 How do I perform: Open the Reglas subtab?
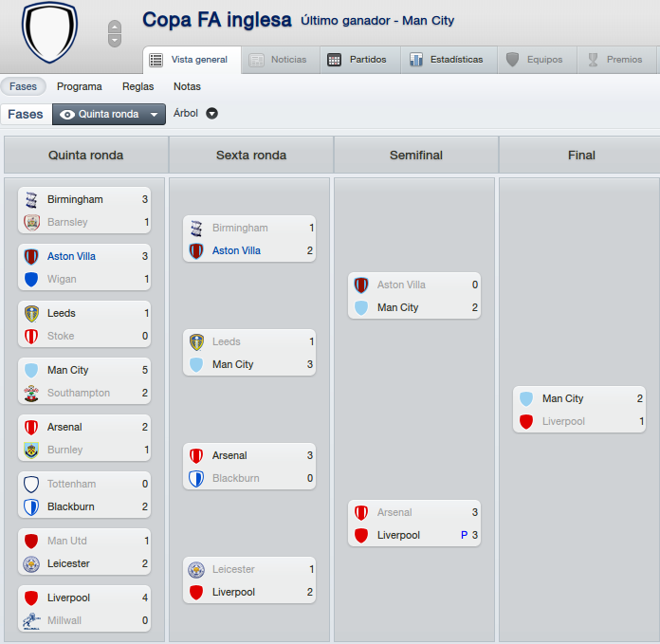pos(138,86)
